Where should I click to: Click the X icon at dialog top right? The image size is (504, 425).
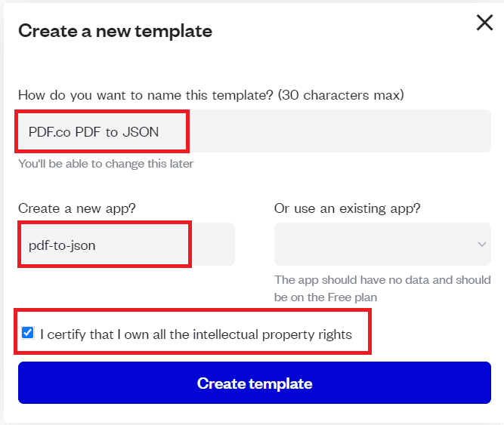[x=484, y=23]
